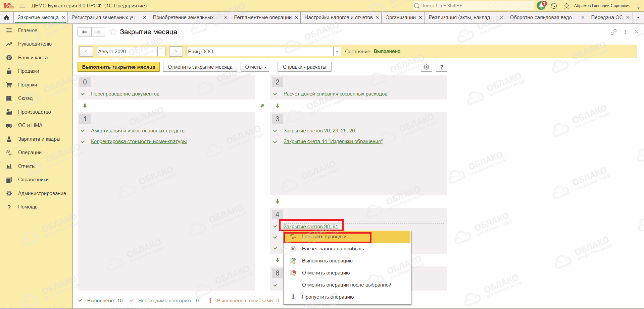This screenshot has width=644, height=309.
Task: Open Закрытие счета 44 link
Action: tap(333, 141)
